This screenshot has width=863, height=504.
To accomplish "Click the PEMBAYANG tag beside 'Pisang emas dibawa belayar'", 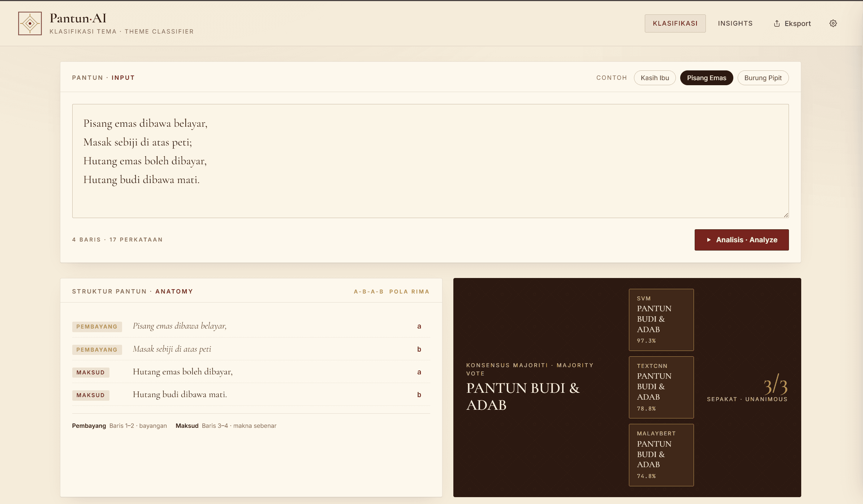I will click(x=97, y=327).
